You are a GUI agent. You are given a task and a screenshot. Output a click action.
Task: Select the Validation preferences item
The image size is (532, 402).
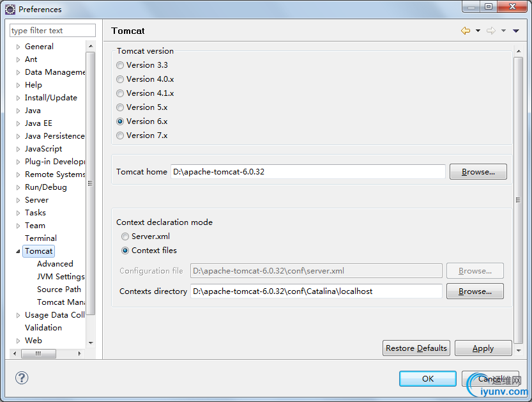43,328
